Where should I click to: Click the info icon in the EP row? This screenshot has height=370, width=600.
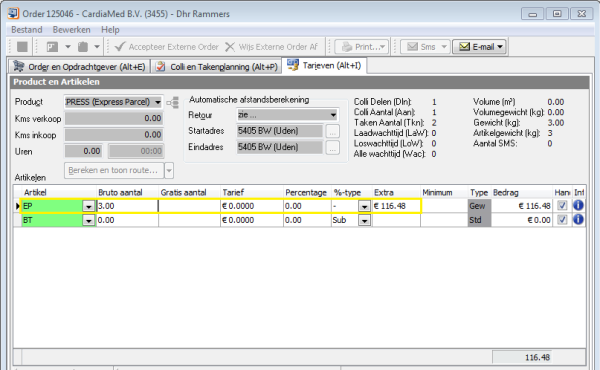coord(578,205)
